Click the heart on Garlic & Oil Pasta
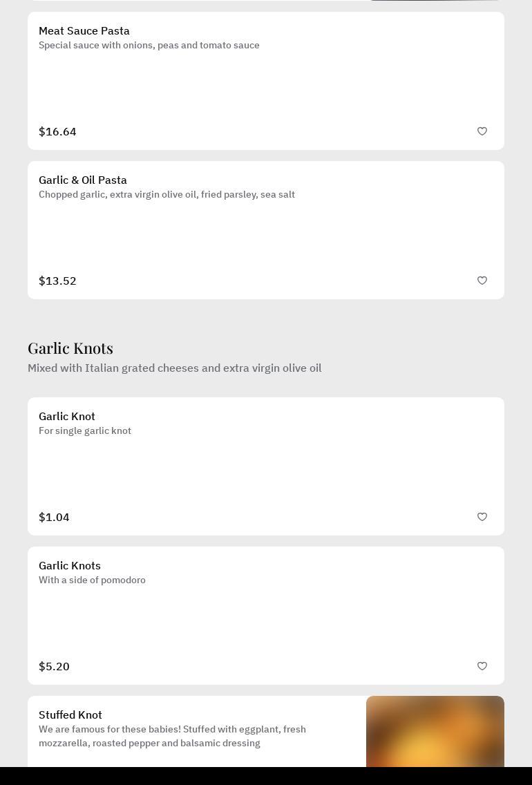Image resolution: width=532 pixels, height=785 pixels. tap(482, 281)
